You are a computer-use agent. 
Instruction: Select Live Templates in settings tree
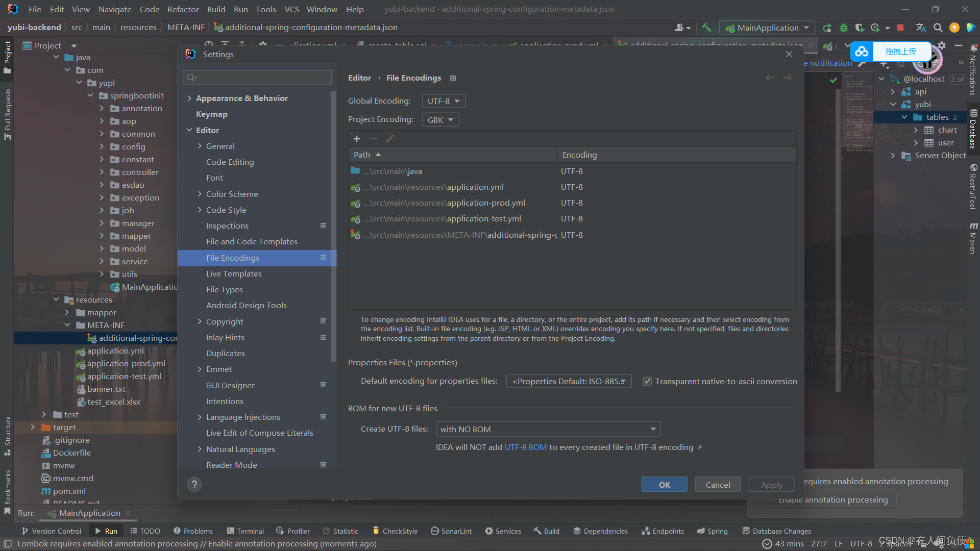coord(234,274)
